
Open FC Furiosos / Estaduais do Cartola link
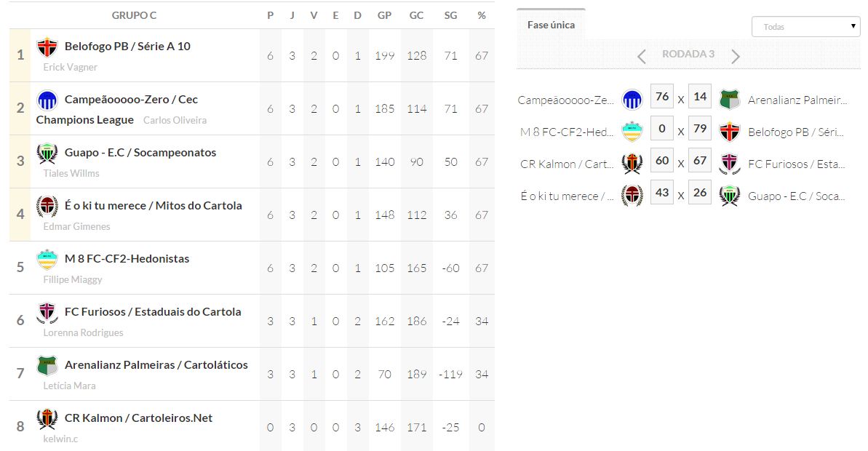(153, 312)
